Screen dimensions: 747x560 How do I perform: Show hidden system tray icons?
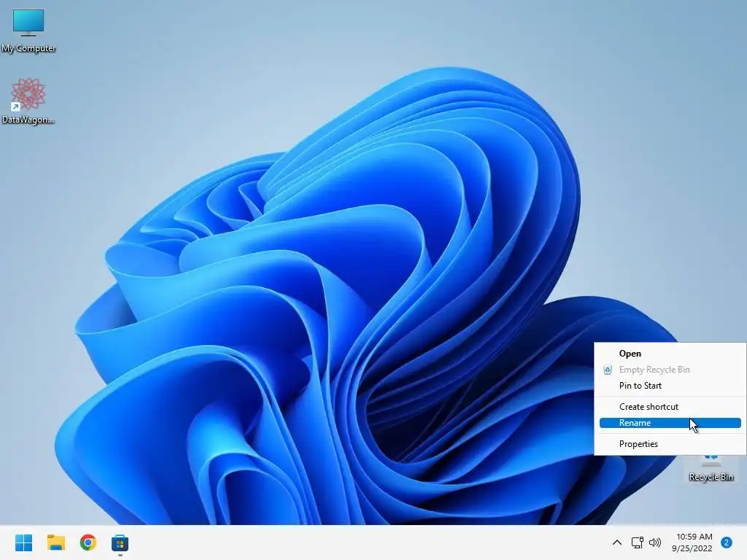click(x=617, y=542)
